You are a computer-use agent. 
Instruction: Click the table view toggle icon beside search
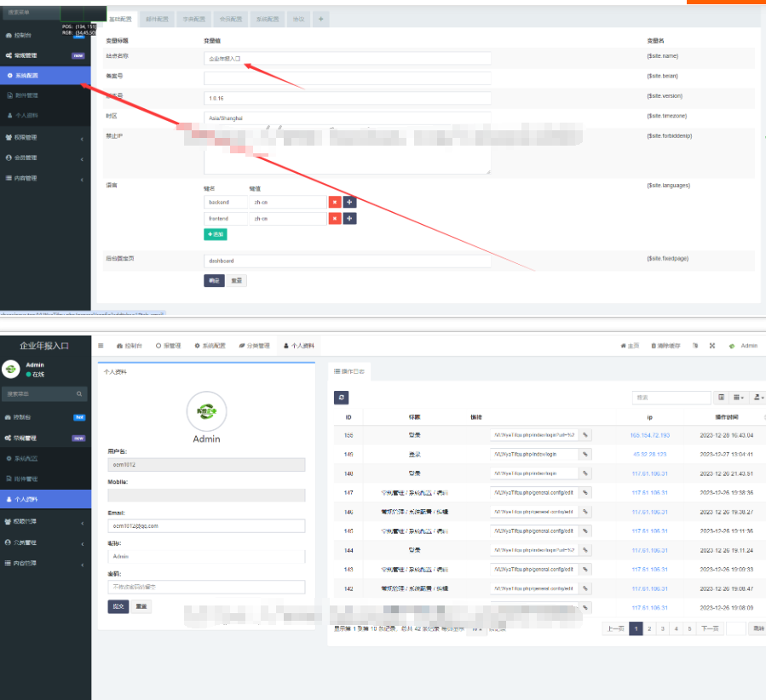pyautogui.click(x=721, y=398)
